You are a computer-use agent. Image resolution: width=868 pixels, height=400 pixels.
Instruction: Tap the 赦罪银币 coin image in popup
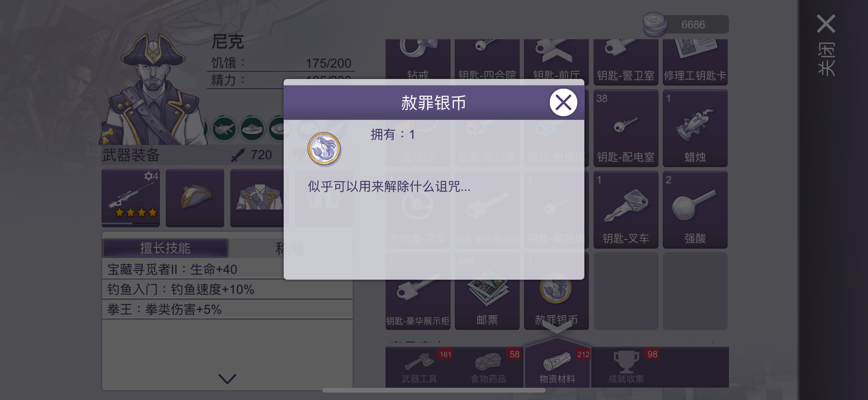[x=324, y=149]
